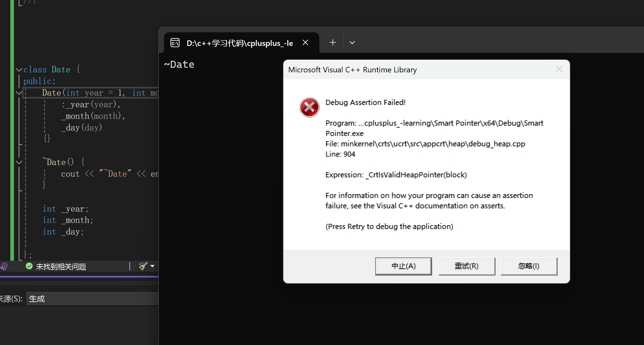Collapse the ~Date destructor code block
Screen dimensions: 644x345
pos(19,162)
